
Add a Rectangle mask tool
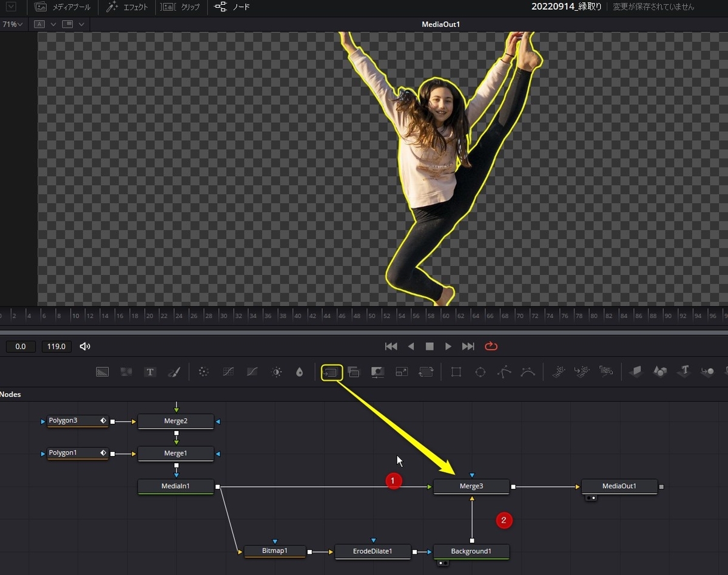tap(456, 372)
